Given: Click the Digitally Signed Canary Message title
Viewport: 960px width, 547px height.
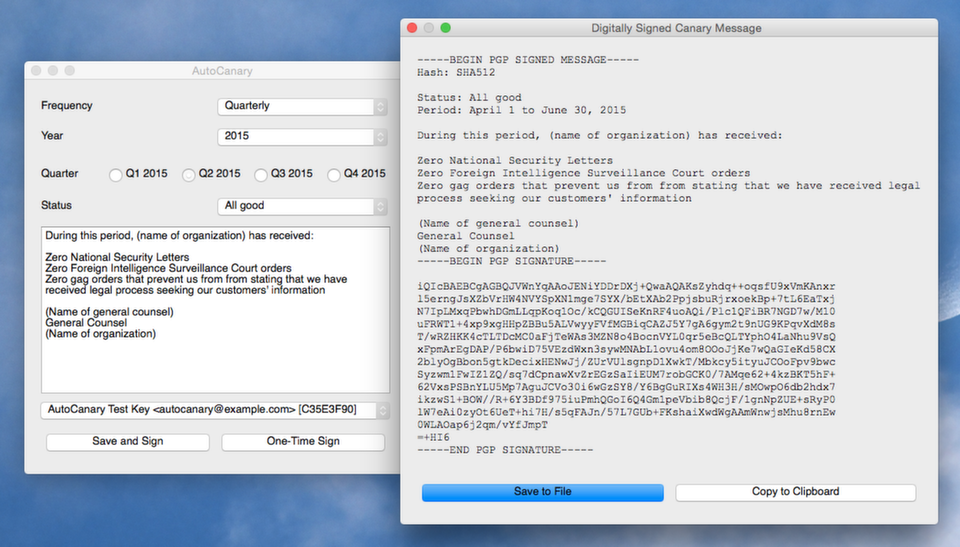Looking at the screenshot, I should [x=676, y=28].
